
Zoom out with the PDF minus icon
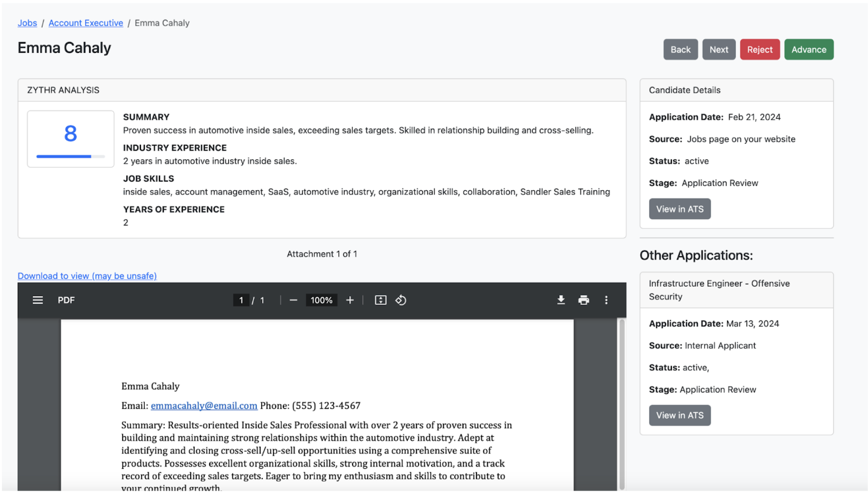(x=294, y=300)
